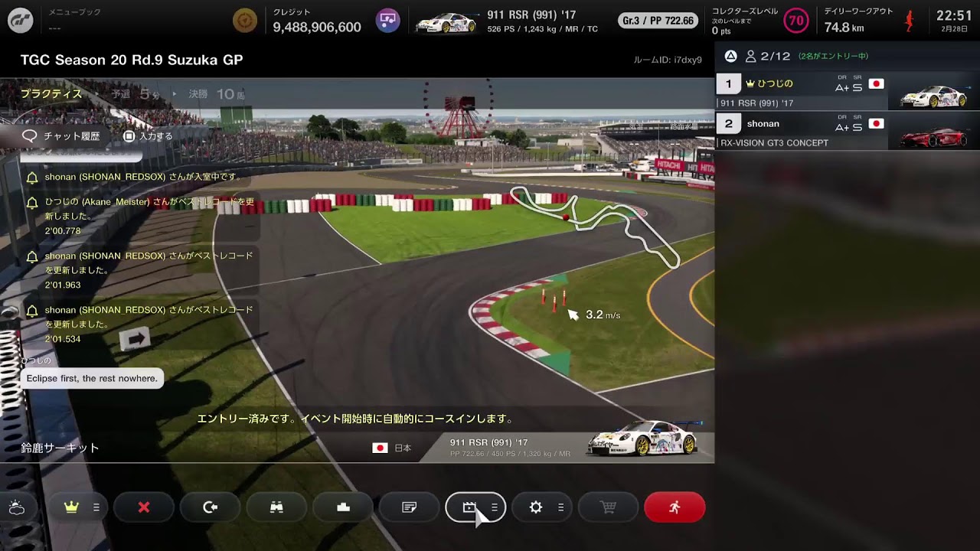
Task: Click the Japan flag beside shonan
Action: point(877,123)
